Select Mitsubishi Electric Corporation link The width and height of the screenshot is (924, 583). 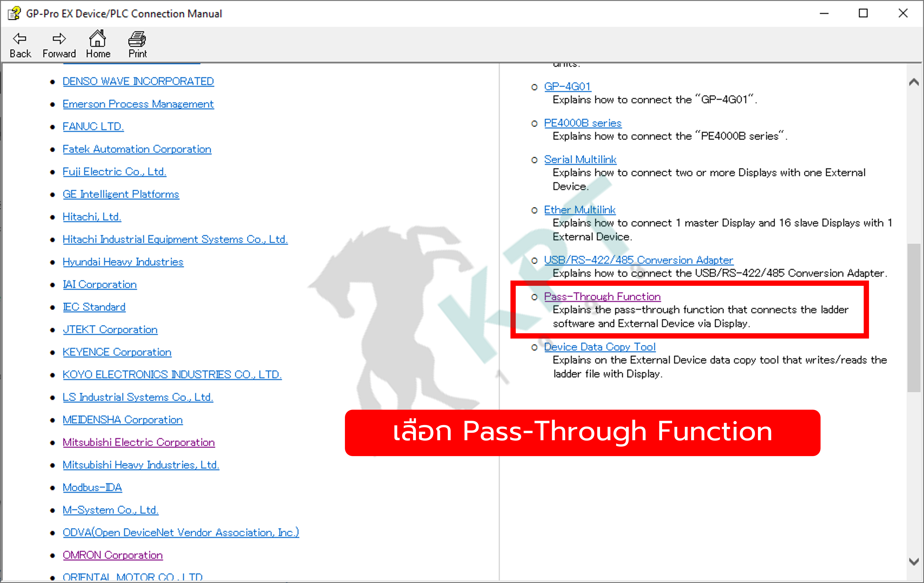[x=139, y=442]
